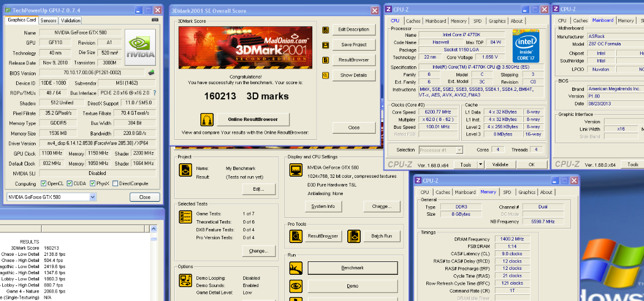
Task: Click the Selected Tests checklist icon
Action: click(x=185, y=216)
